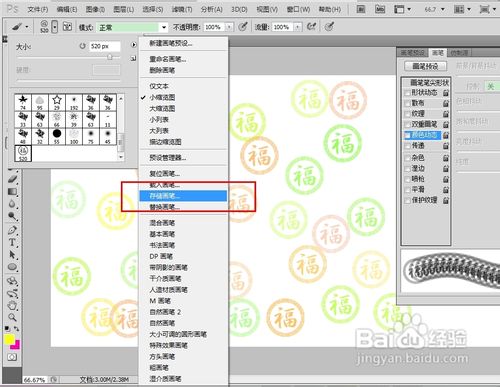Viewport: 500px width, 387px height.
Task: Switch to the 画笔预设 tab
Action: (413, 53)
